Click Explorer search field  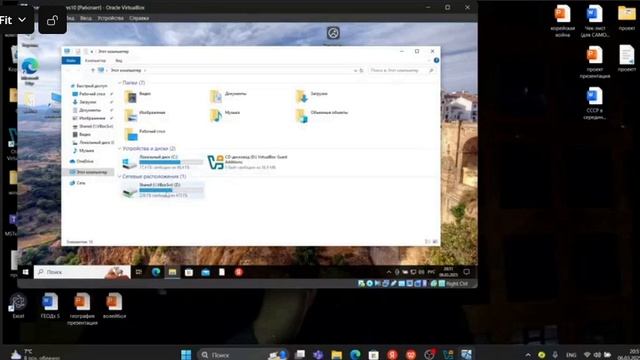tap(402, 70)
